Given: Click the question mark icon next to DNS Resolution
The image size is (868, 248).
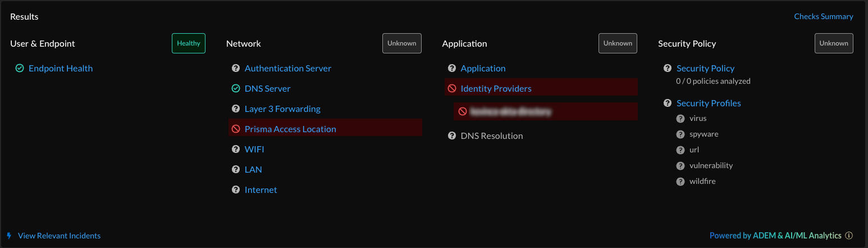Looking at the screenshot, I should tap(452, 136).
